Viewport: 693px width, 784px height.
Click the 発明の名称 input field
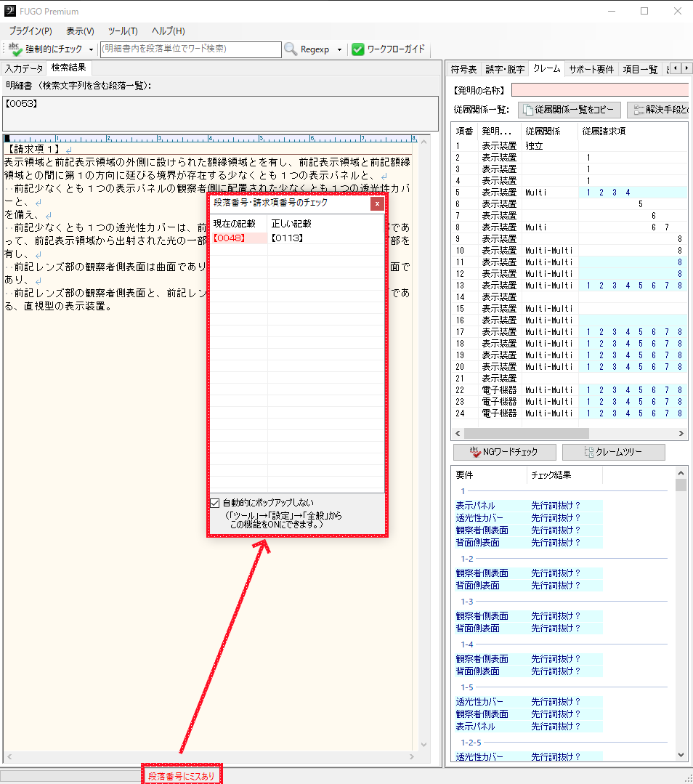click(x=600, y=90)
